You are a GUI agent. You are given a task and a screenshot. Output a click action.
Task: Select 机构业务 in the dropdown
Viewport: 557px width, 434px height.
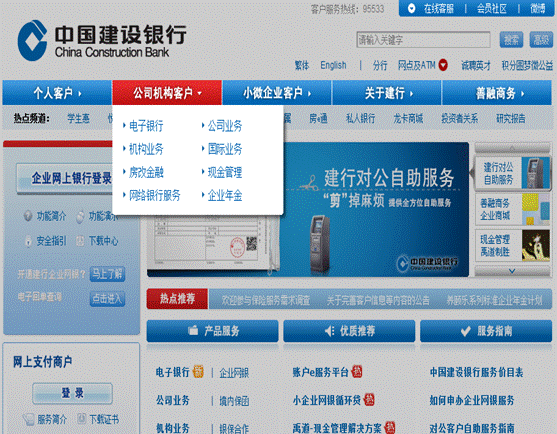click(x=146, y=149)
